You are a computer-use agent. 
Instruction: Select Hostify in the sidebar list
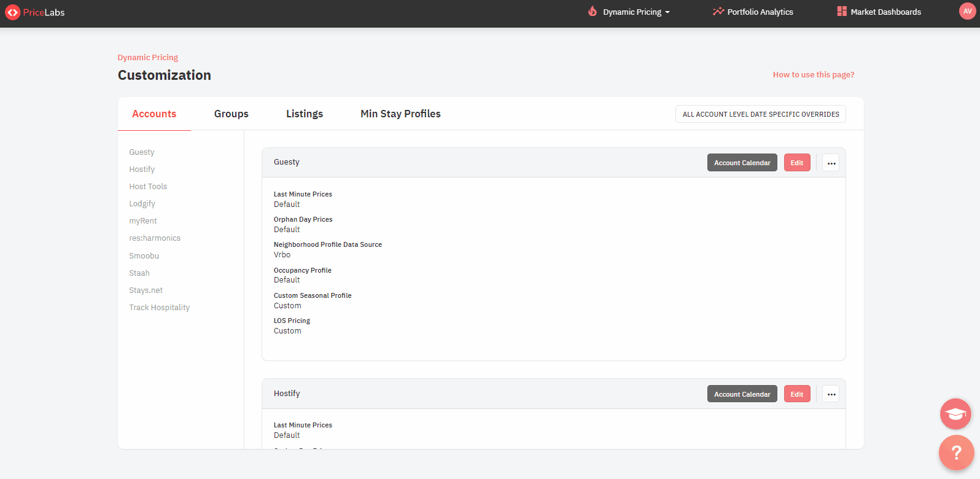[142, 169]
